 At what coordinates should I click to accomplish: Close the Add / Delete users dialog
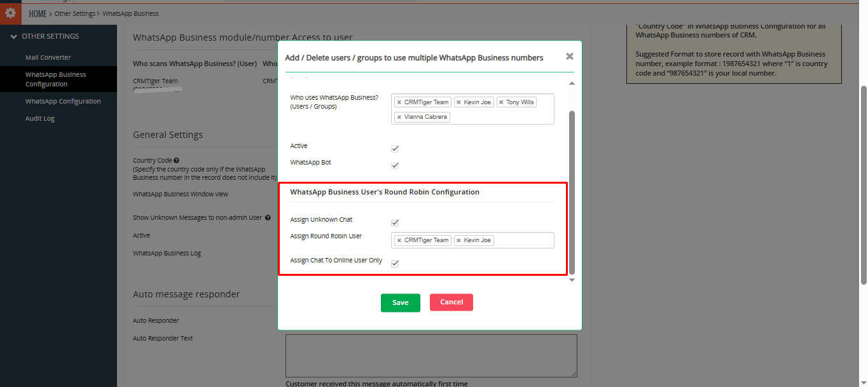570,57
